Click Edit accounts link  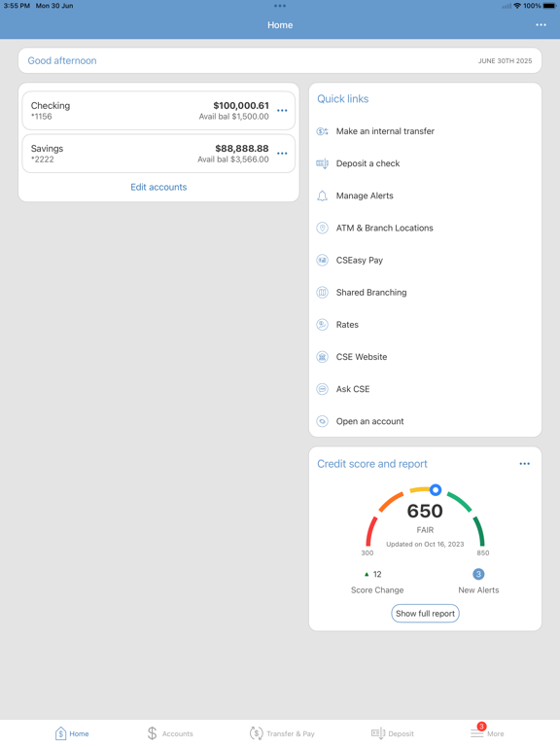158,187
